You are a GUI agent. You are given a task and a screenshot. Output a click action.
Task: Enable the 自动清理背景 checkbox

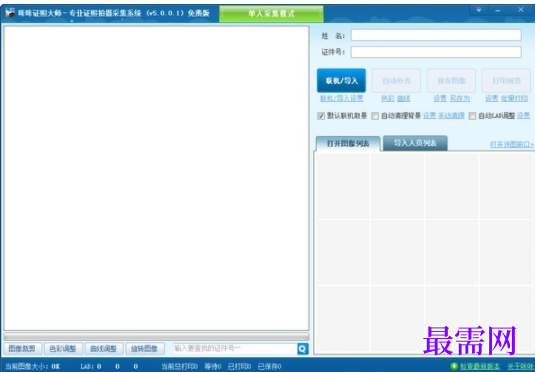tap(375, 116)
